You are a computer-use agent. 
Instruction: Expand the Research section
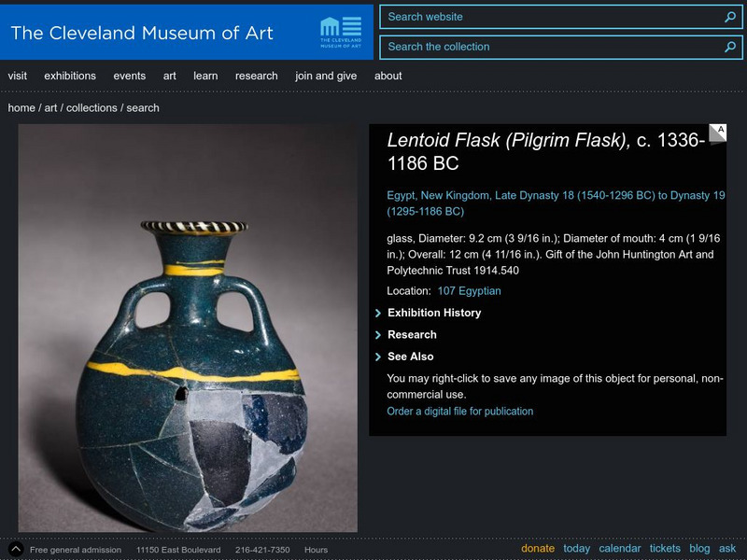pyautogui.click(x=412, y=334)
